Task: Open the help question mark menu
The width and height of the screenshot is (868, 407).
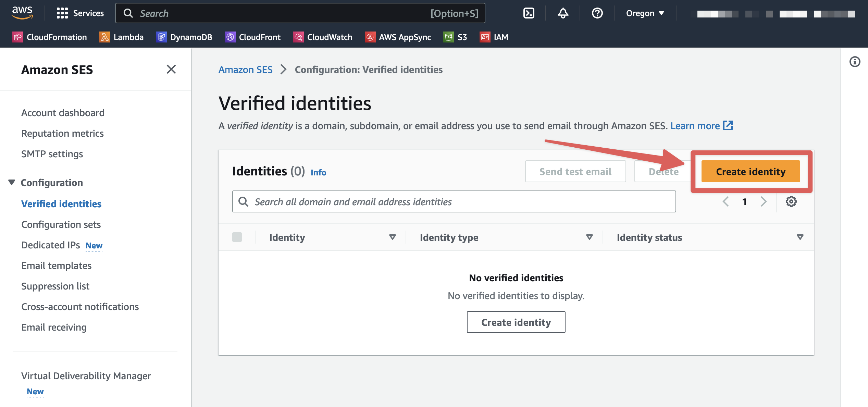Action: pyautogui.click(x=597, y=13)
